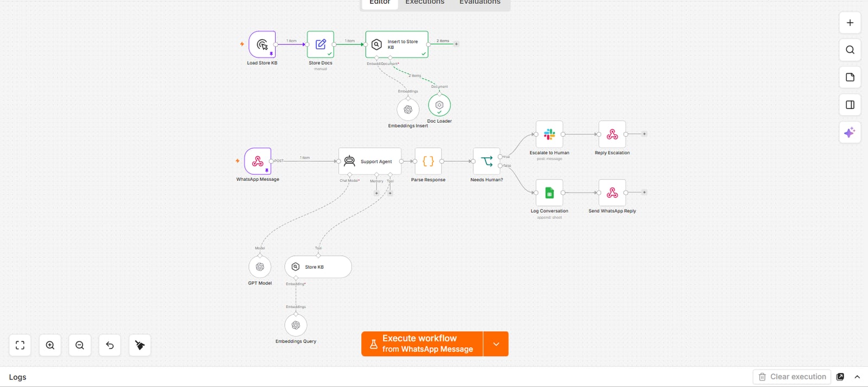Screen dimensions: 868x387
Task: Click the Logs panel title
Action: tap(17, 377)
